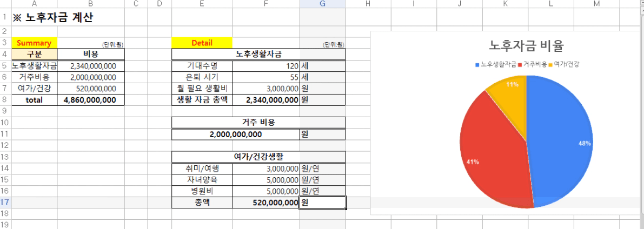The height and width of the screenshot is (229, 644).
Task: Select column G header
Action: (x=322, y=4)
